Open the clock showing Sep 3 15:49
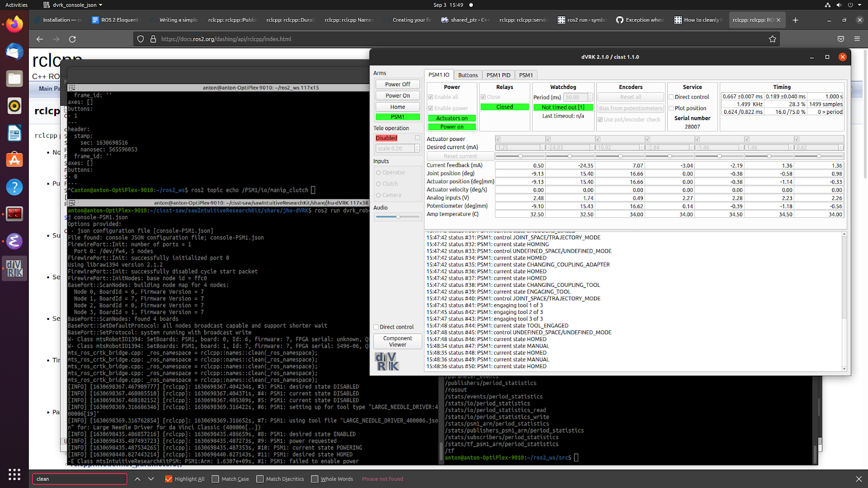868x488 pixels. (x=448, y=5)
